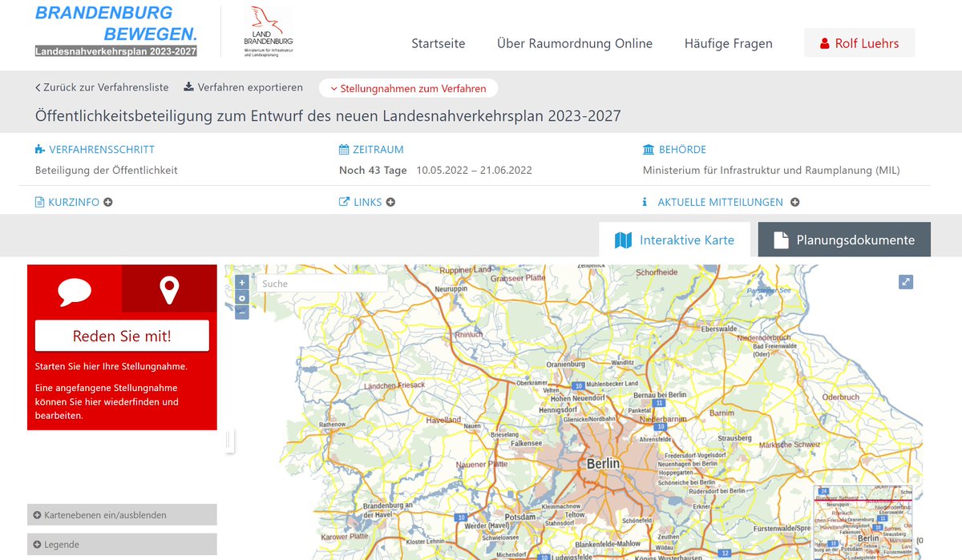Click the overview minimap thumbnail

click(x=863, y=522)
